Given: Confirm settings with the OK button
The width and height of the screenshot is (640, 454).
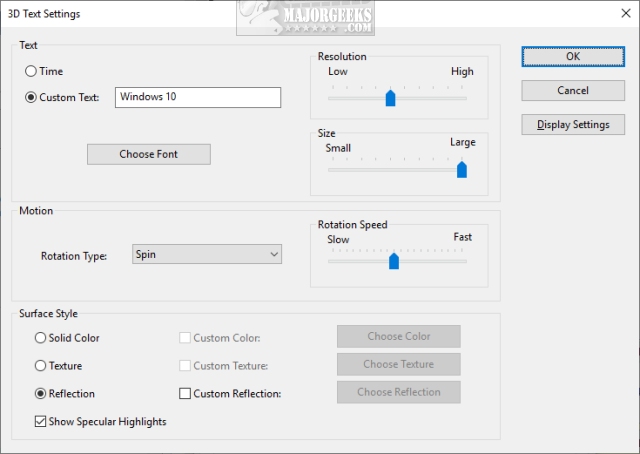Looking at the screenshot, I should (x=573, y=56).
